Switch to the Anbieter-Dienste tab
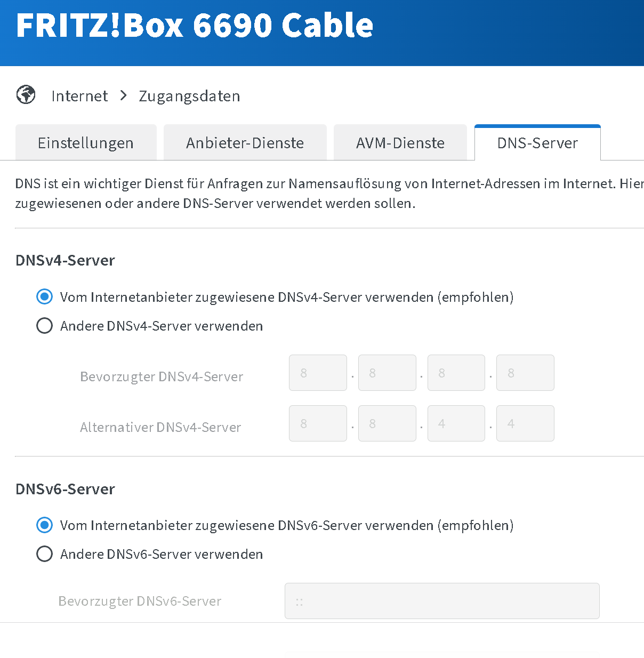 tap(245, 142)
